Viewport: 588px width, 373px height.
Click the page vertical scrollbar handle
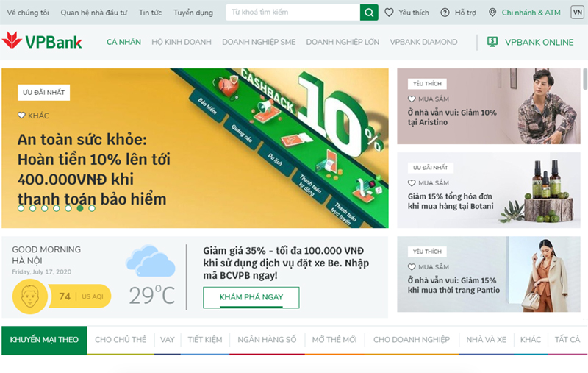[x=585, y=79]
